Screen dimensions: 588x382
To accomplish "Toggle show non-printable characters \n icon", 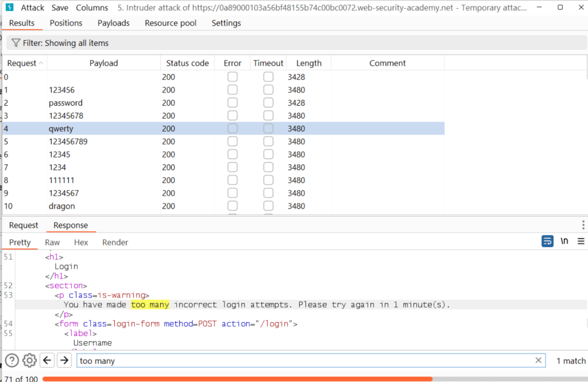I will click(564, 241).
